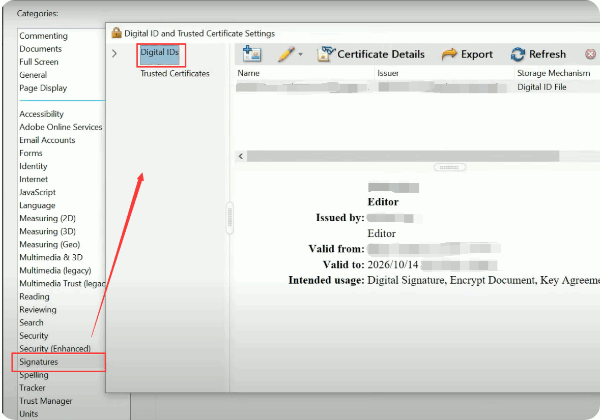Expand the Digital IDs chevron
600x420 pixels.
[x=114, y=53]
